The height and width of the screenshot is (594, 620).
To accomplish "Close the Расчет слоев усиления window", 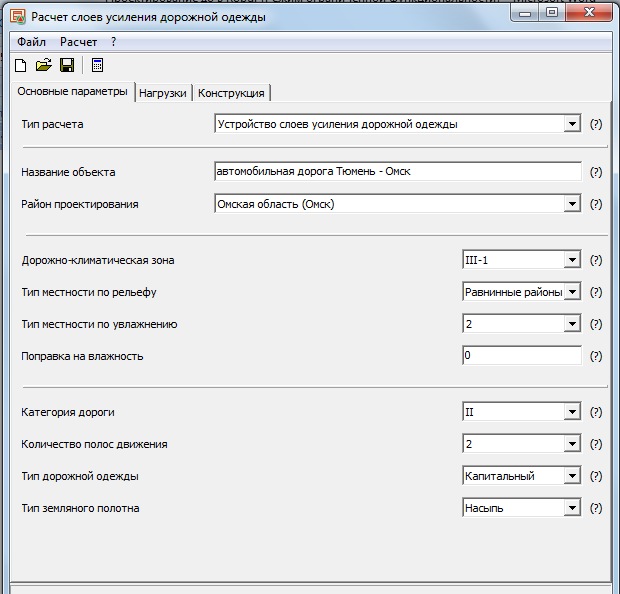I will [589, 13].
